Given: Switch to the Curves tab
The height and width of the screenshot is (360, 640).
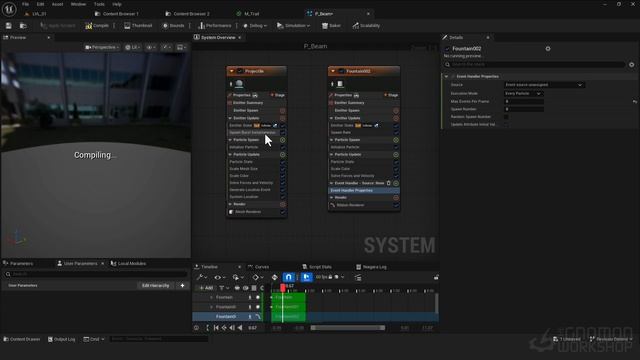Looking at the screenshot, I should [258, 267].
